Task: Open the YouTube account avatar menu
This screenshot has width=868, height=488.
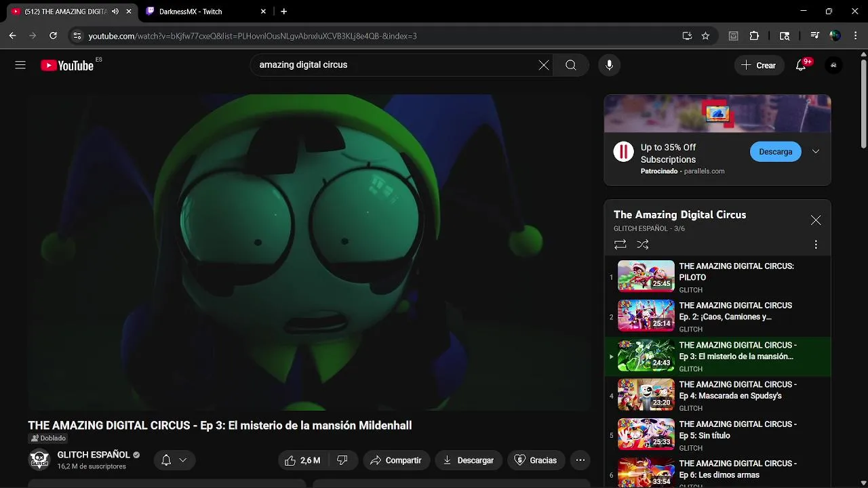Action: coord(833,65)
